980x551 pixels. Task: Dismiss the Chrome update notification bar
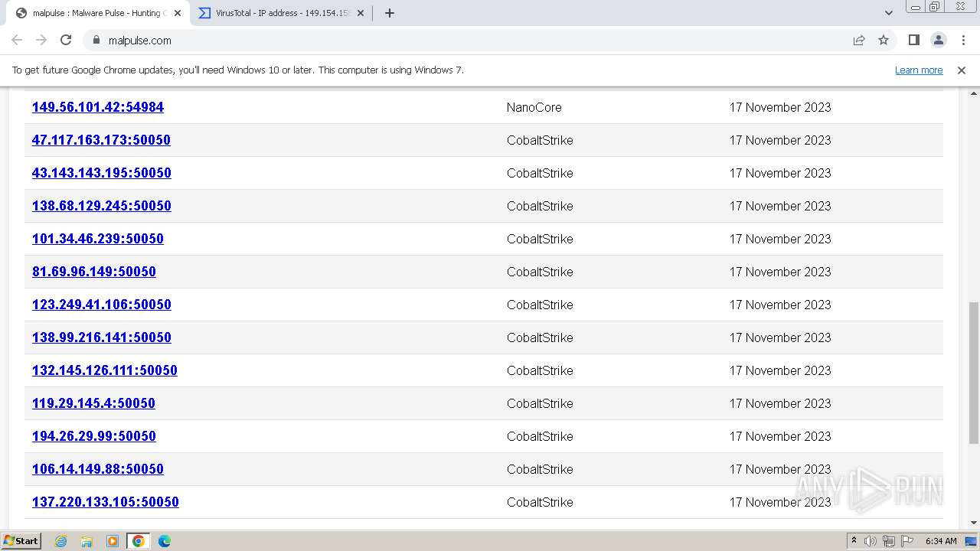pos(962,70)
